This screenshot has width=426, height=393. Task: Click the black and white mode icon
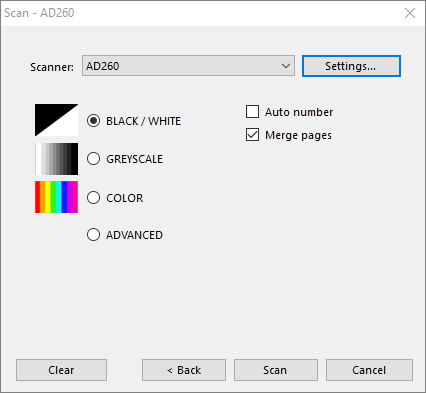point(56,120)
